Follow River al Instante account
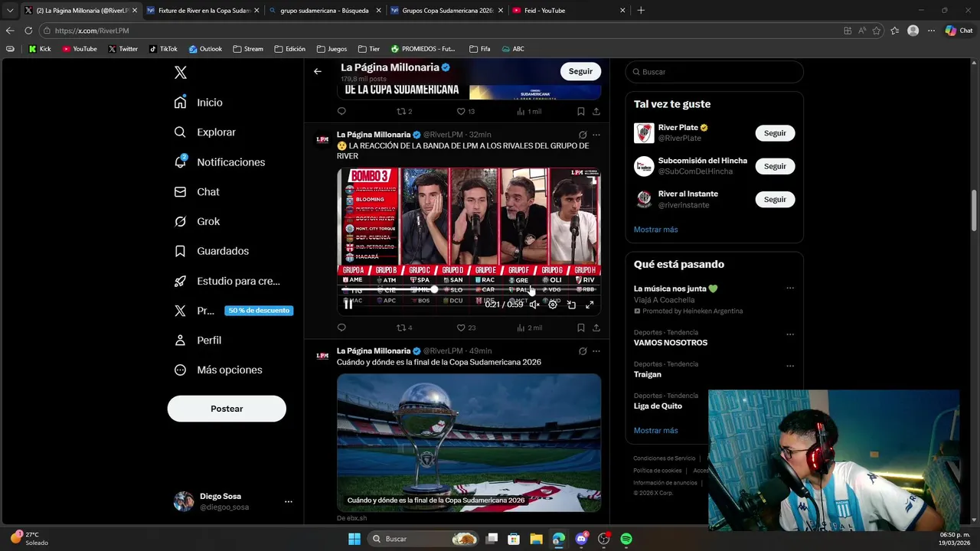980x551 pixels. tap(775, 199)
